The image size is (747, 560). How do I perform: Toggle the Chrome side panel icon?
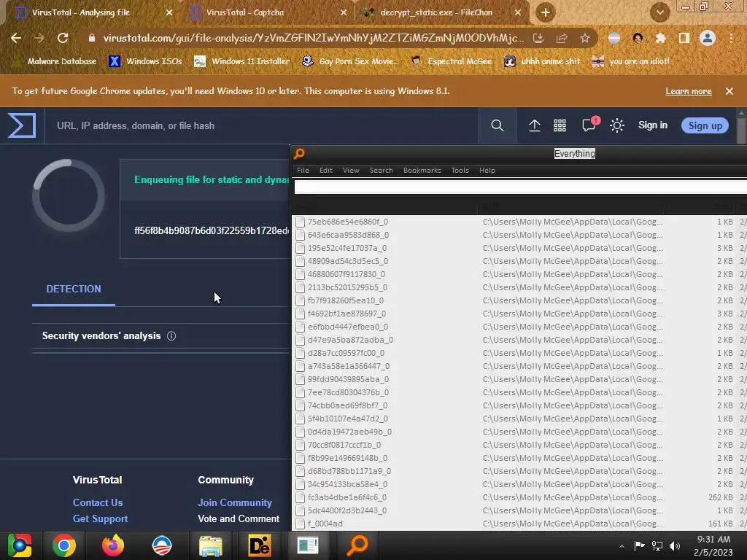(684, 38)
